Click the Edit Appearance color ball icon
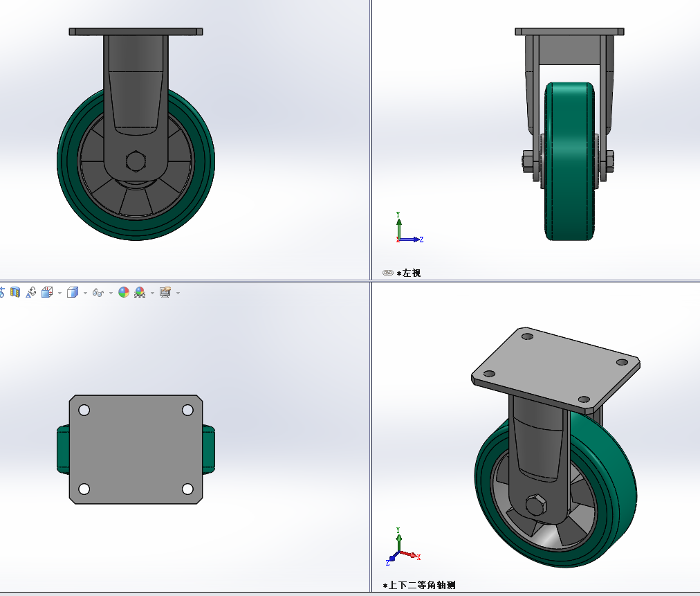 124,292
